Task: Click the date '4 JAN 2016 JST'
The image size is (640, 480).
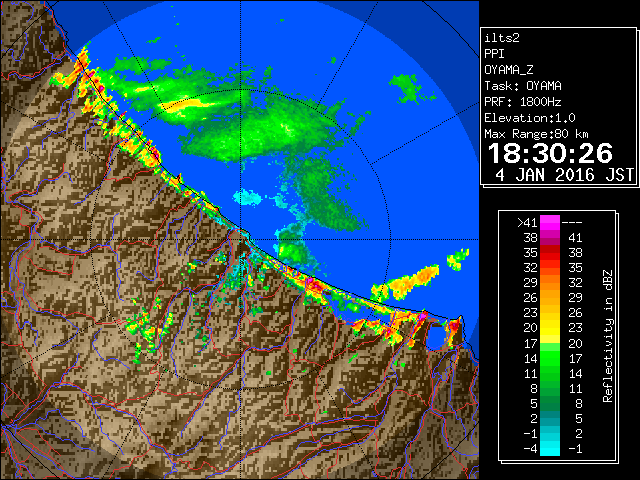Action: tap(564, 175)
